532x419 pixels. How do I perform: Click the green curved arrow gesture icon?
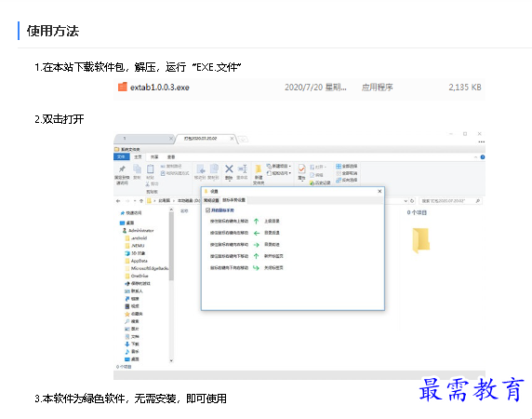click(257, 268)
